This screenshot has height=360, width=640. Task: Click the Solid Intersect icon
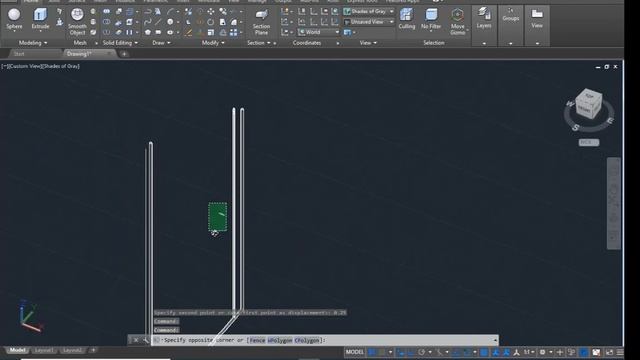107,32
